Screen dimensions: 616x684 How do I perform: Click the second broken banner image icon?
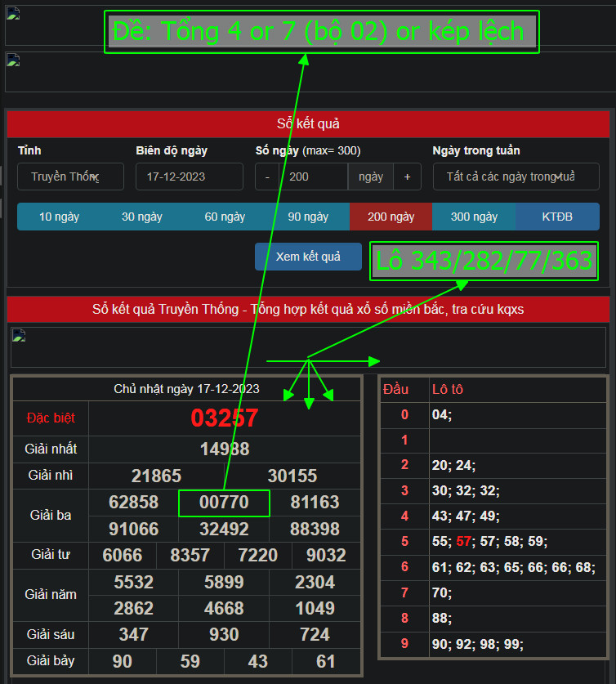13,60
